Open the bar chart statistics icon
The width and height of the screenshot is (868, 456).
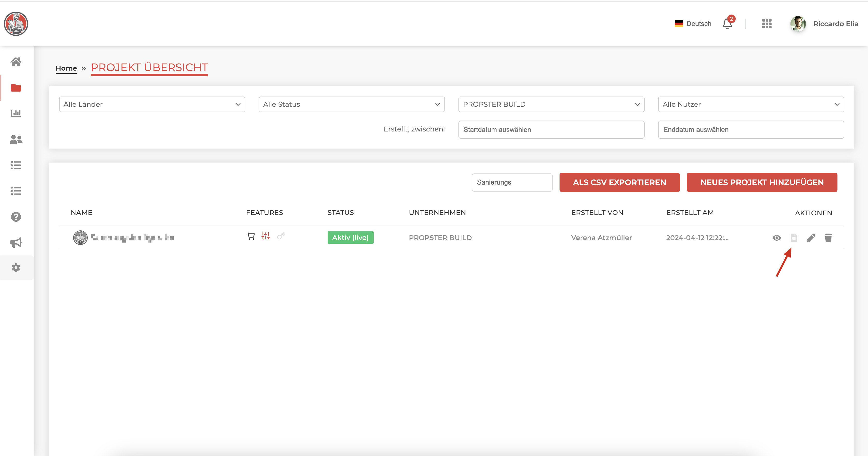pyautogui.click(x=16, y=113)
